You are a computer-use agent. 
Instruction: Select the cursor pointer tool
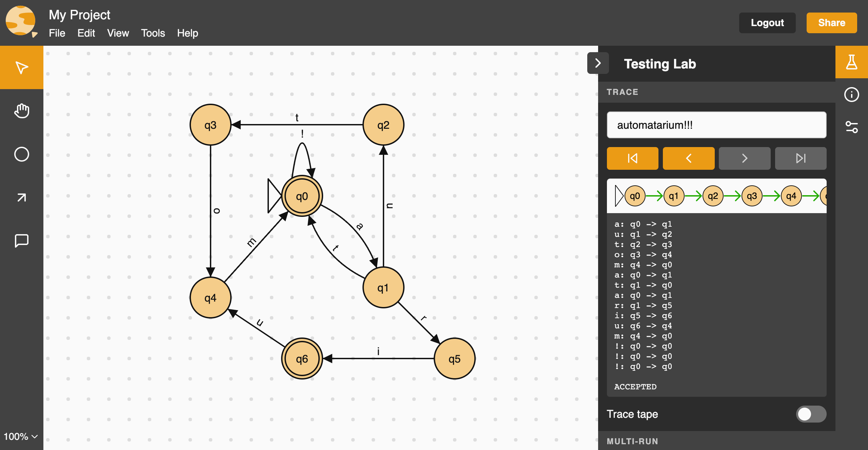coord(21,67)
